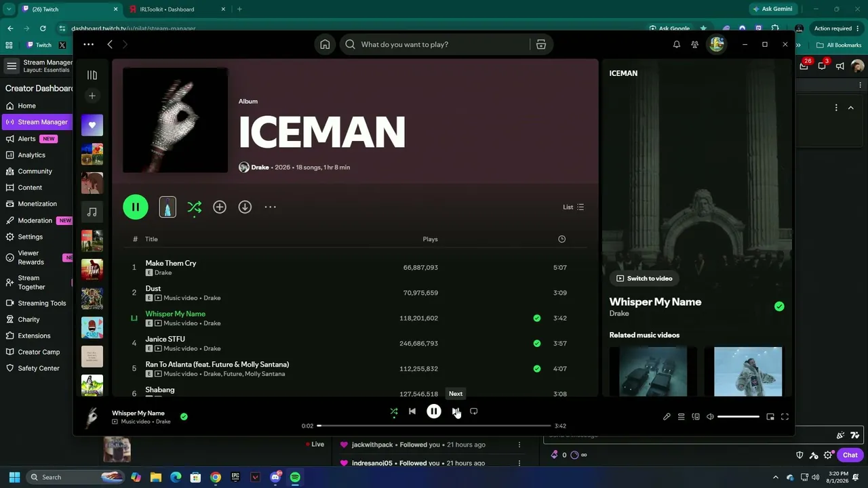Toggle saved check in Now Playing panel
868x488 pixels.
(x=779, y=306)
